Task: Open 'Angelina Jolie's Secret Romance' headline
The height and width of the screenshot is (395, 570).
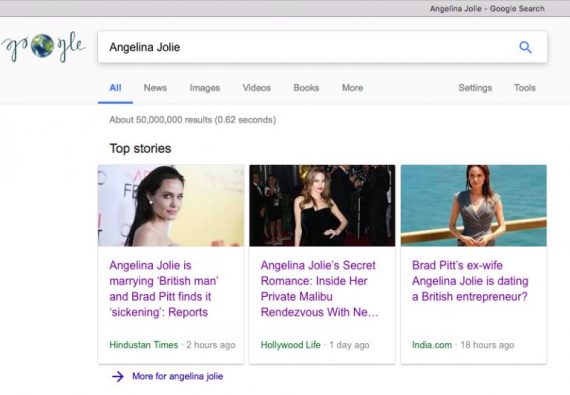Action: pyautogui.click(x=320, y=289)
